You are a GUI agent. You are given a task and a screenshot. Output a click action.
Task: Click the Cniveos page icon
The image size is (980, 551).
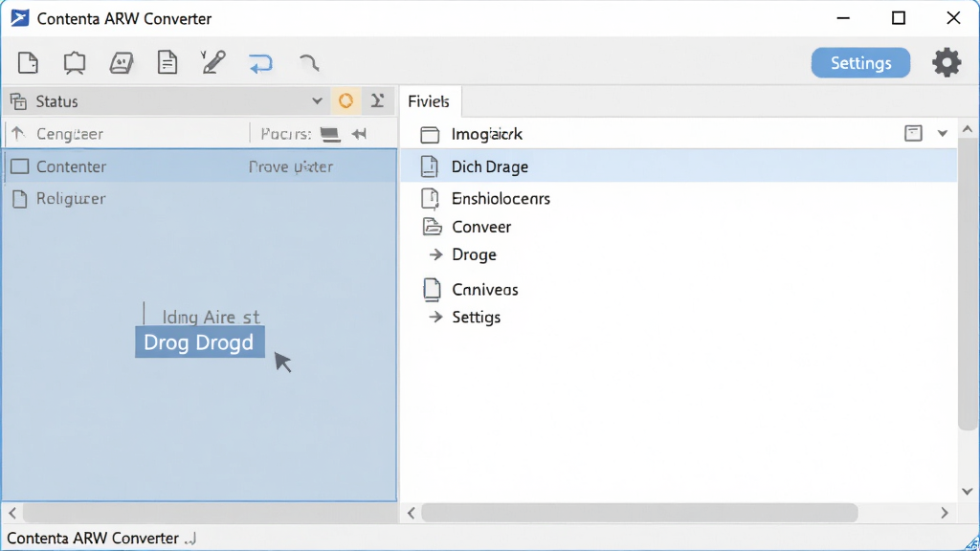[x=432, y=289]
